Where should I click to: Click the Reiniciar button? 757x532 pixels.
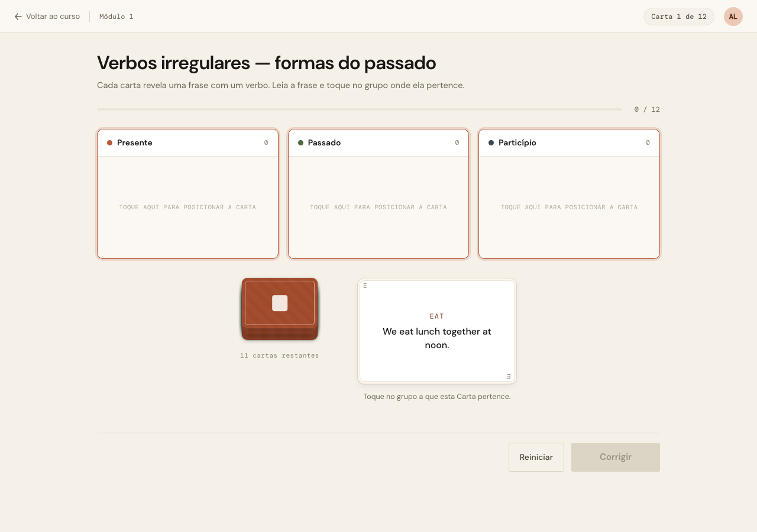tap(536, 457)
